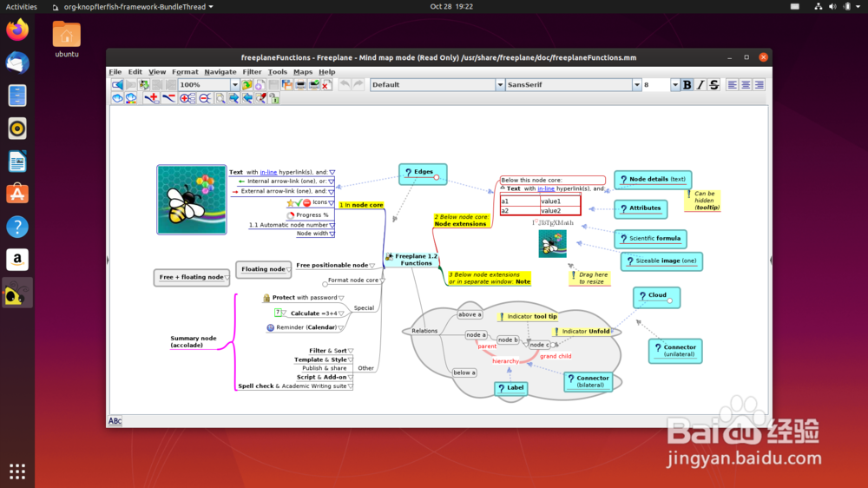Add a cloud using the cloud icon

(x=117, y=99)
